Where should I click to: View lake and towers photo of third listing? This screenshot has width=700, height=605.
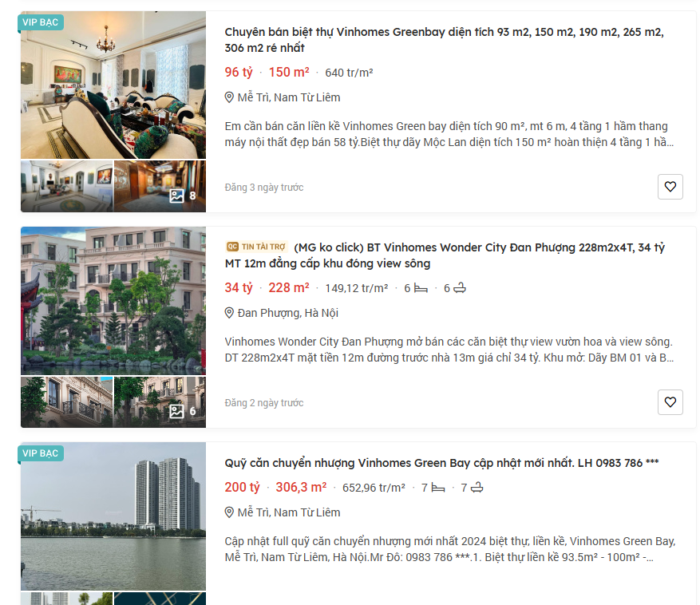113,516
